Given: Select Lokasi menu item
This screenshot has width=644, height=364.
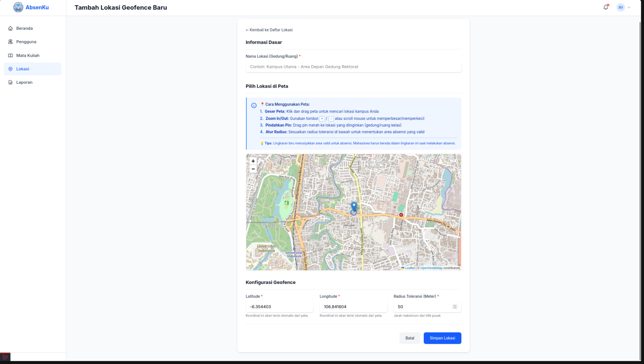Looking at the screenshot, I should [33, 69].
